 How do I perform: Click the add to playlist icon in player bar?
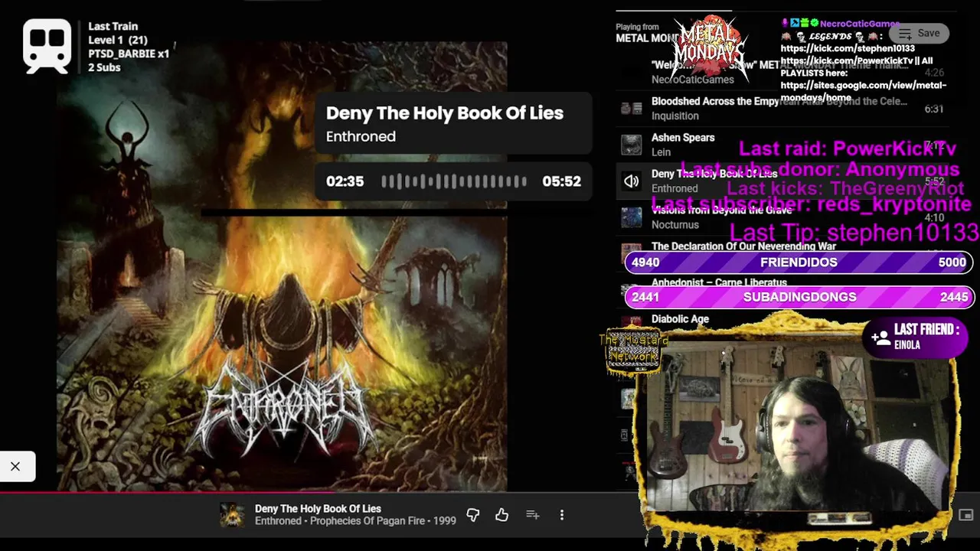[533, 515]
